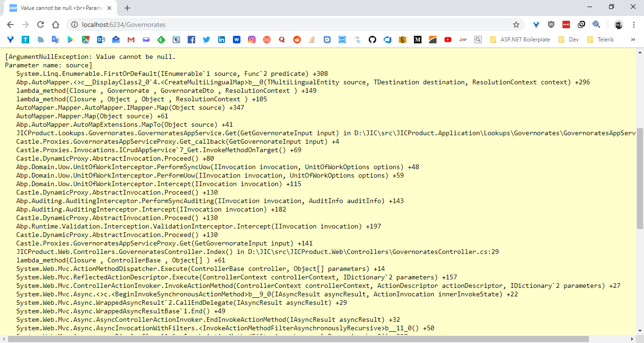Toggle uBlock Origin extension
The height and width of the screenshot is (343, 644).
[x=551, y=24]
